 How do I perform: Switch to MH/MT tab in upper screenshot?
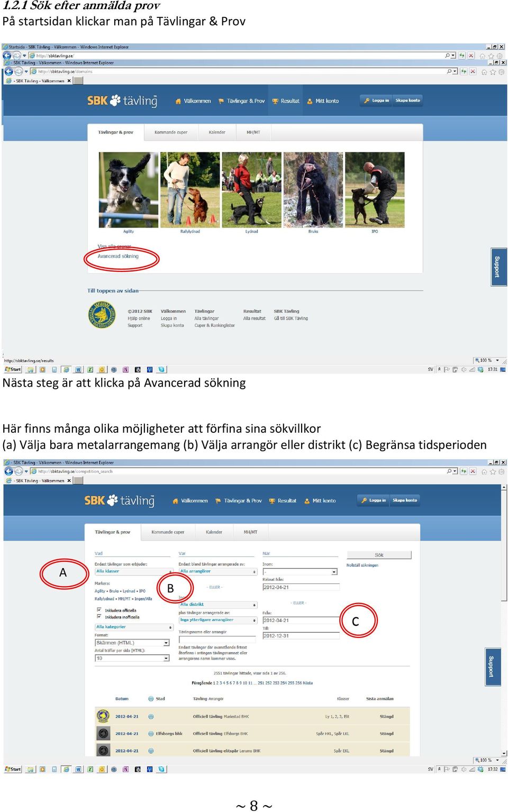pos(253,132)
